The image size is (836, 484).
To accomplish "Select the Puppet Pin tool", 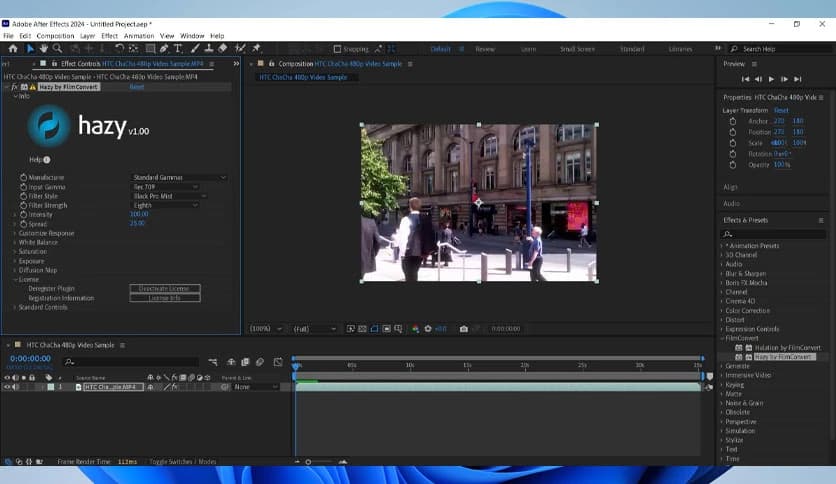I will click(x=256, y=49).
